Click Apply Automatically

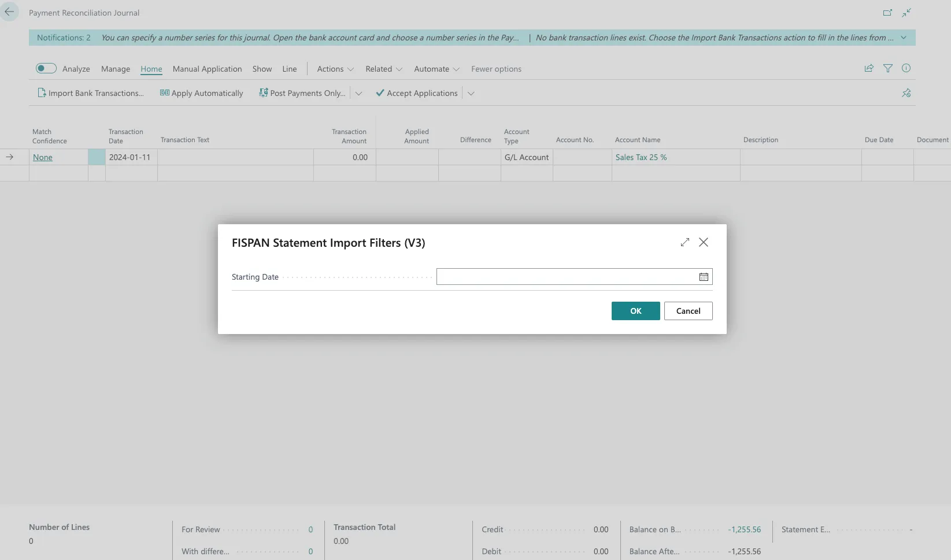pyautogui.click(x=202, y=93)
